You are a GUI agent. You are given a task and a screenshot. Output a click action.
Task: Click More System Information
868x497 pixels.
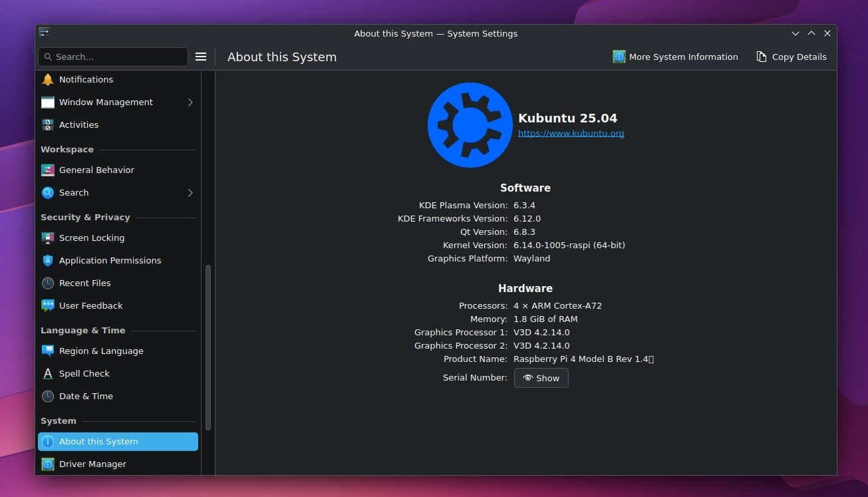click(676, 57)
